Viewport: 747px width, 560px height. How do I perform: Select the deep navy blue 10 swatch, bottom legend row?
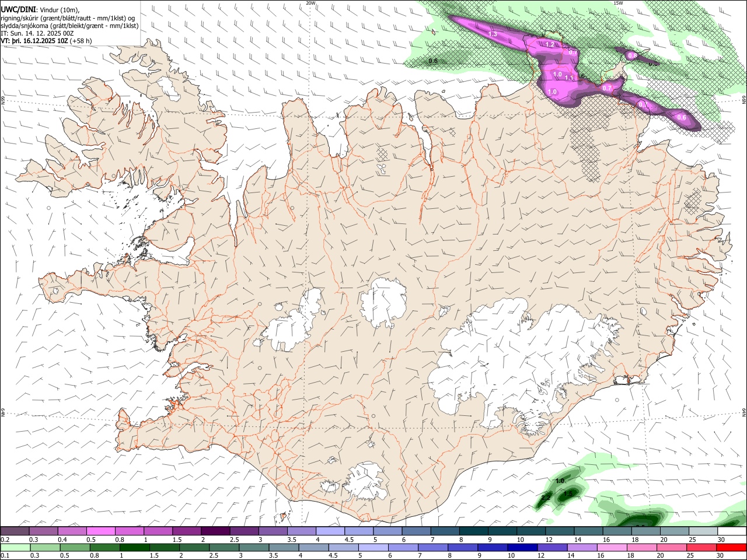522,547
